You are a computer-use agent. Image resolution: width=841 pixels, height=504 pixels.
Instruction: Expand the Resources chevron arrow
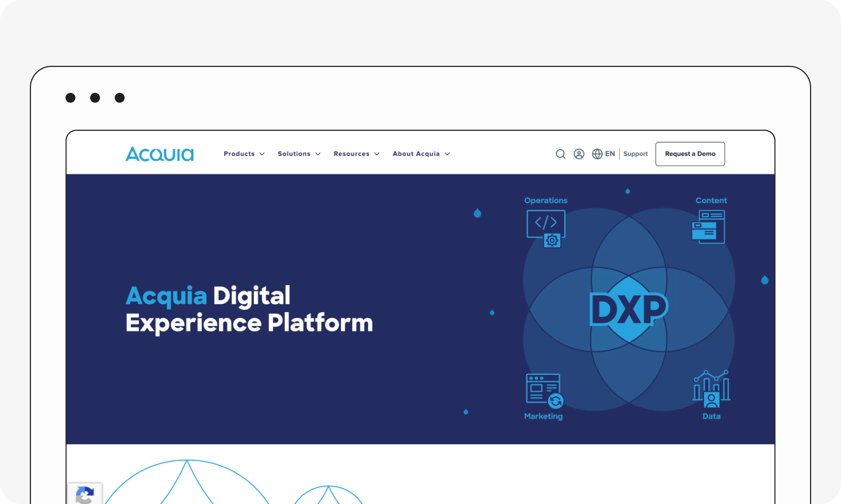377,154
